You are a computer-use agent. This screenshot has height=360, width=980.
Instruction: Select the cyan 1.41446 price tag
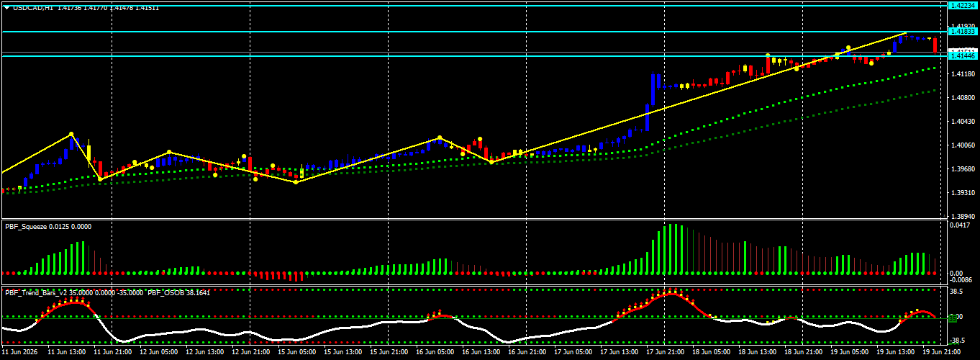click(962, 55)
